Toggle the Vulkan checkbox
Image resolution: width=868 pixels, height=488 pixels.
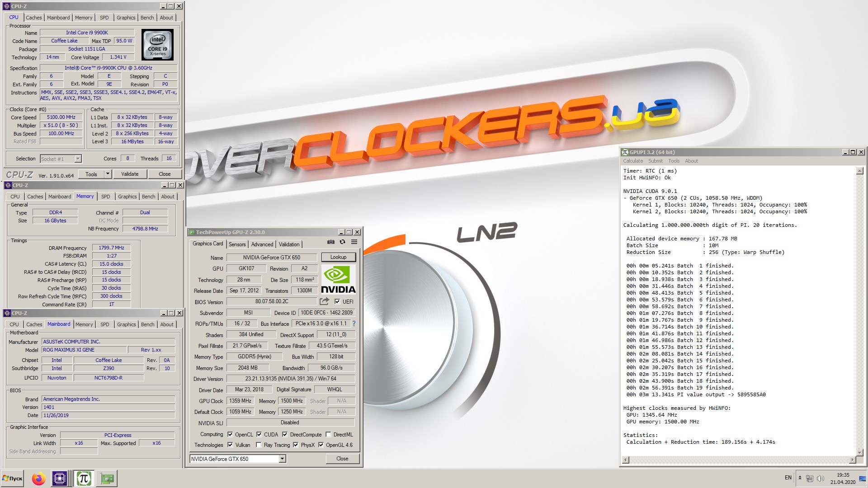(230, 445)
